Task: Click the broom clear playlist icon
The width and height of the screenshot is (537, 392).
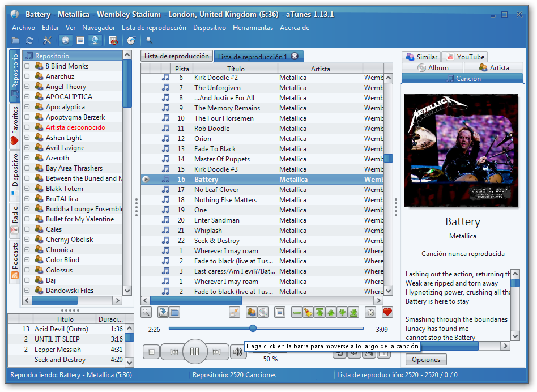Action: coord(308,312)
